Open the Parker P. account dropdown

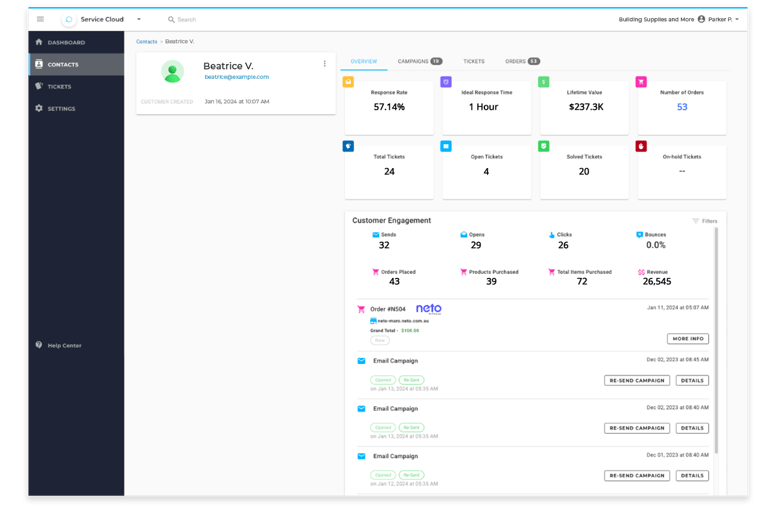(724, 19)
